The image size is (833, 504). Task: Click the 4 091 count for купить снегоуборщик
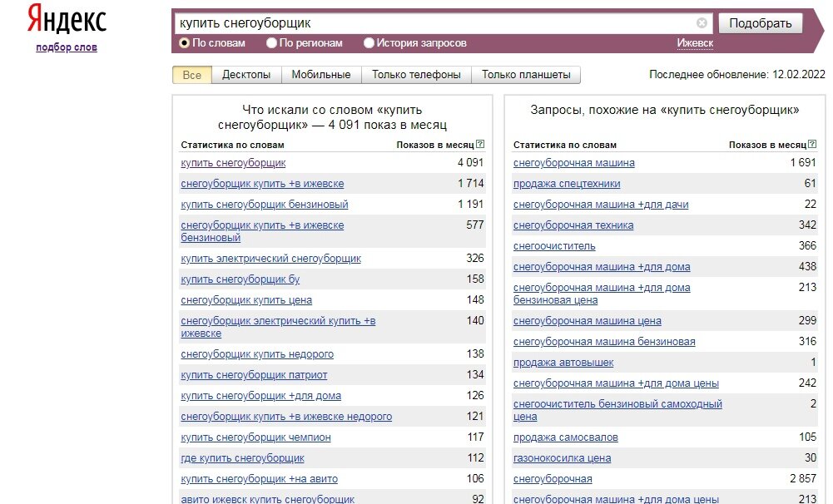471,162
